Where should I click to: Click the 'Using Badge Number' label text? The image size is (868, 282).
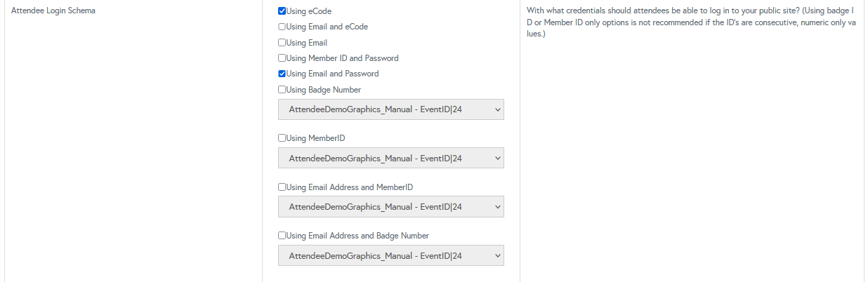pos(323,90)
